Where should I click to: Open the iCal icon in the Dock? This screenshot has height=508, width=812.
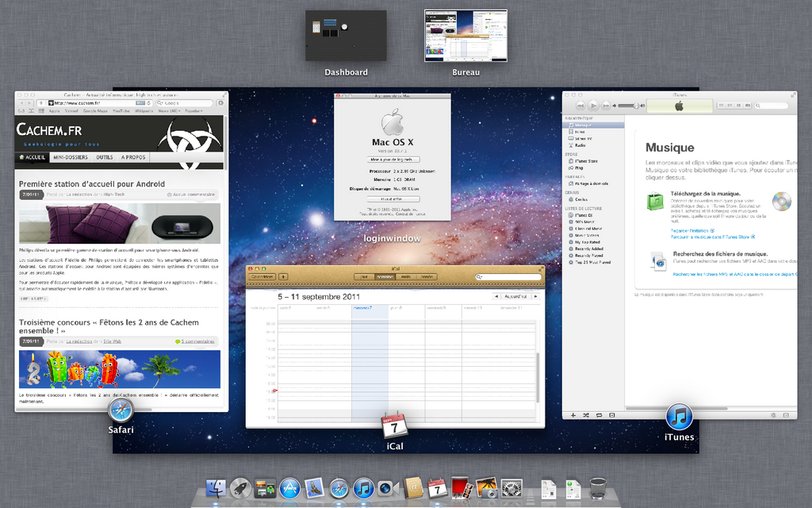(437, 488)
